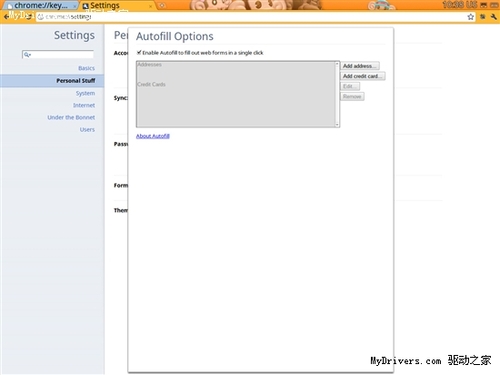Screen dimensions: 500x375
Task: Click the list scrollbar down arrow
Action: [337, 125]
